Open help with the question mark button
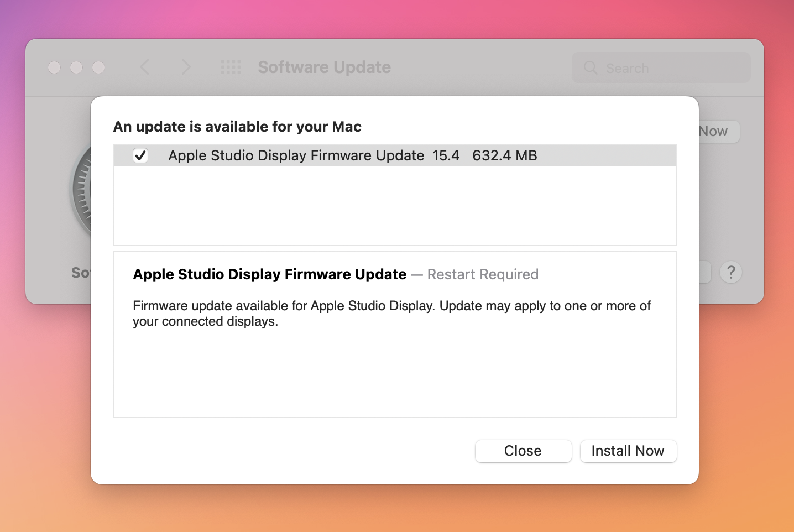The width and height of the screenshot is (794, 532). pyautogui.click(x=730, y=272)
